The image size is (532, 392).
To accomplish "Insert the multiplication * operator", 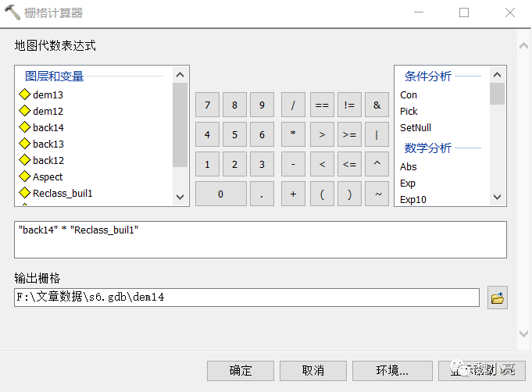I will click(x=293, y=134).
